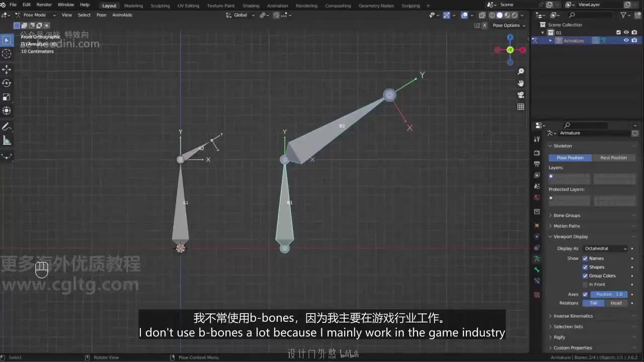Switch to Shading workspace tab
This screenshot has height=362, width=644.
tap(251, 6)
